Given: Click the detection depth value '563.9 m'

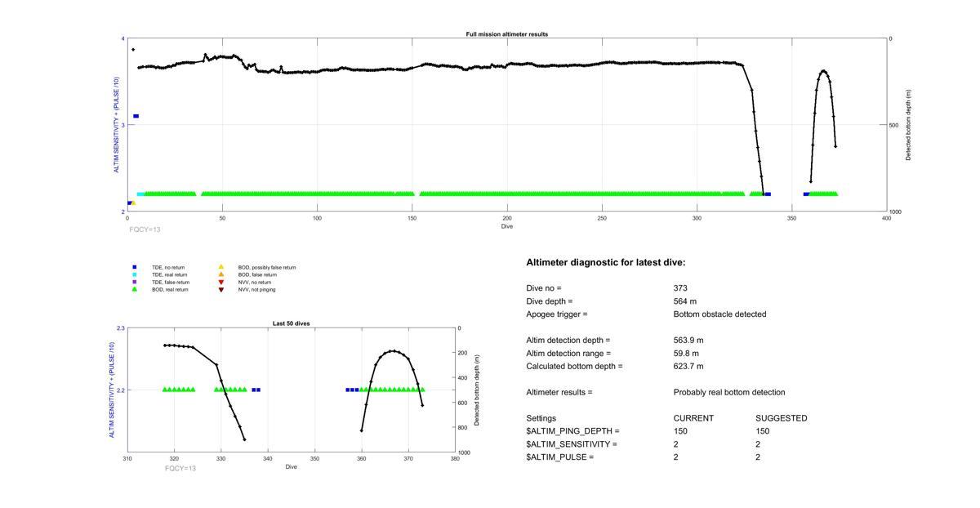Looking at the screenshot, I should (x=688, y=341).
